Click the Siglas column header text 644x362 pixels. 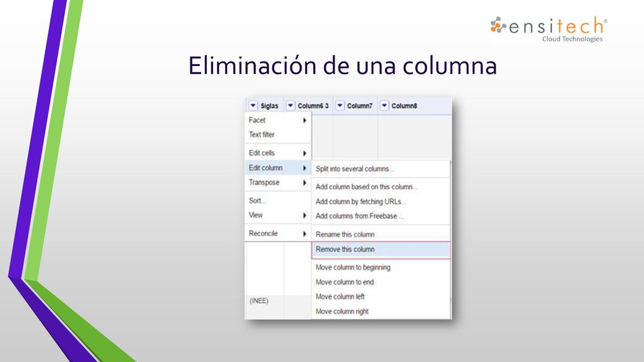(269, 106)
